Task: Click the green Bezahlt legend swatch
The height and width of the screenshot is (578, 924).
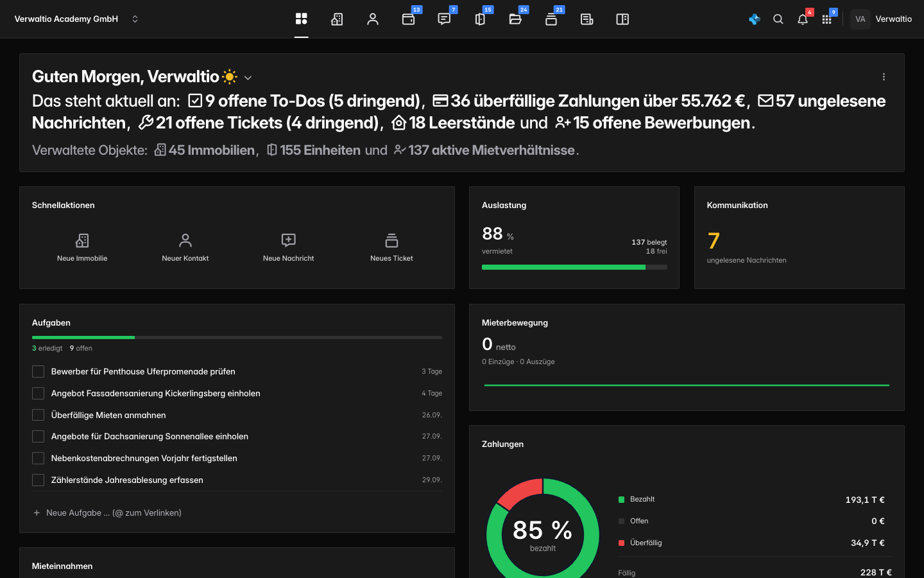Action: pyautogui.click(x=621, y=500)
